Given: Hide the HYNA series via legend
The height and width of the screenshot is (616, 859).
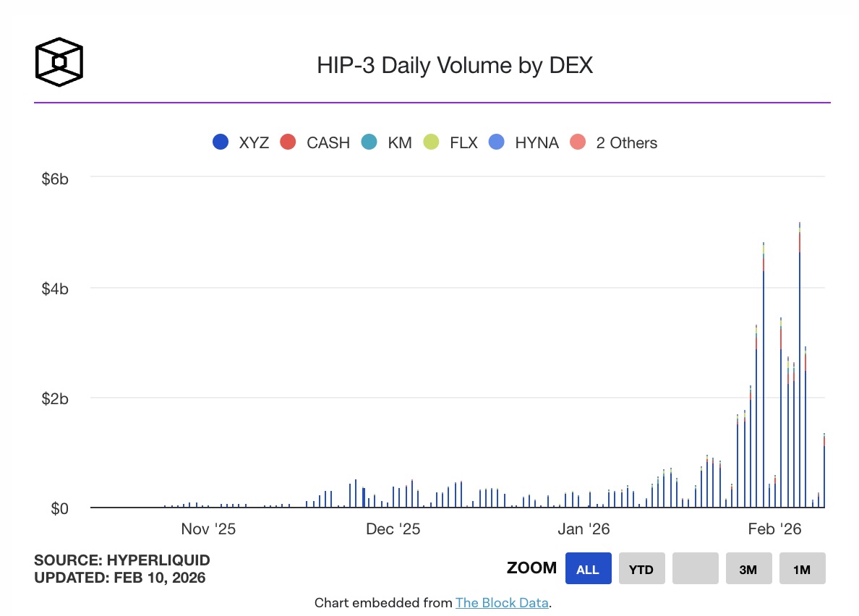Looking at the screenshot, I should coord(537,142).
